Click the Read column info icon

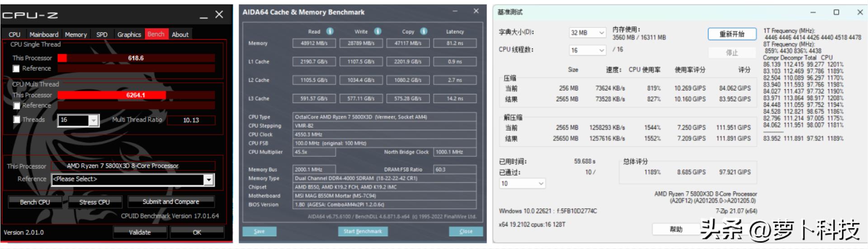[x=330, y=31]
